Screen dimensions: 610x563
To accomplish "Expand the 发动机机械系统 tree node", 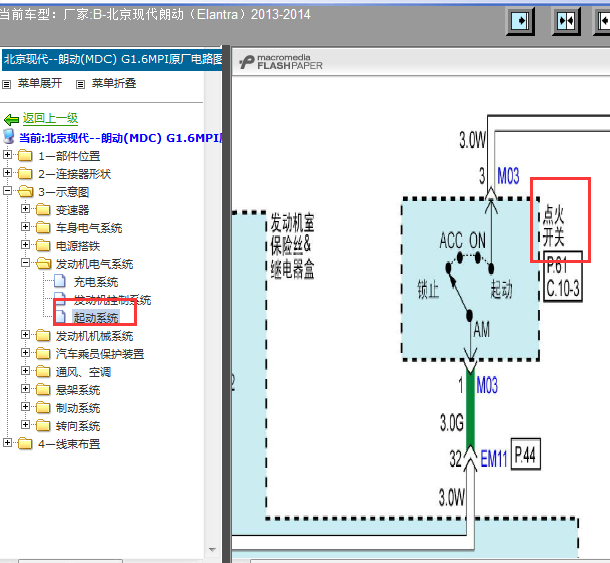I will coord(25,335).
